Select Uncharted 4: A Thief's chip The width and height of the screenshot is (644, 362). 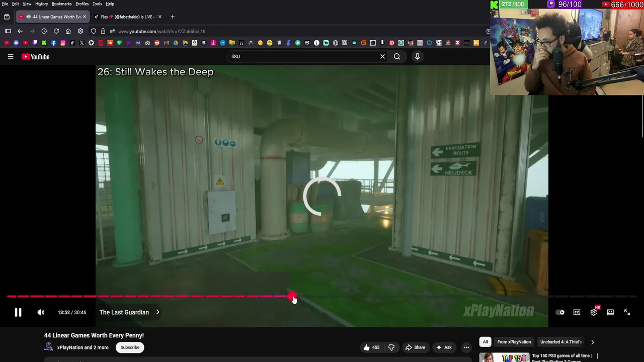tap(560, 342)
